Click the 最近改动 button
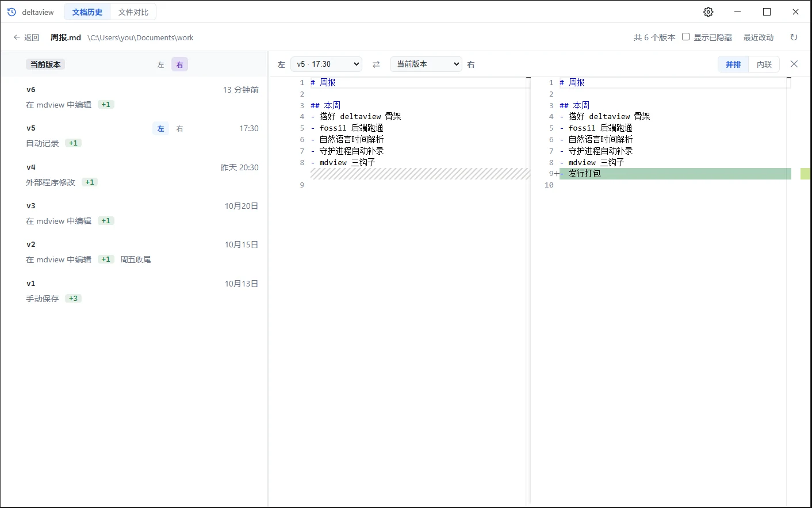Image resolution: width=812 pixels, height=508 pixels. (x=758, y=37)
